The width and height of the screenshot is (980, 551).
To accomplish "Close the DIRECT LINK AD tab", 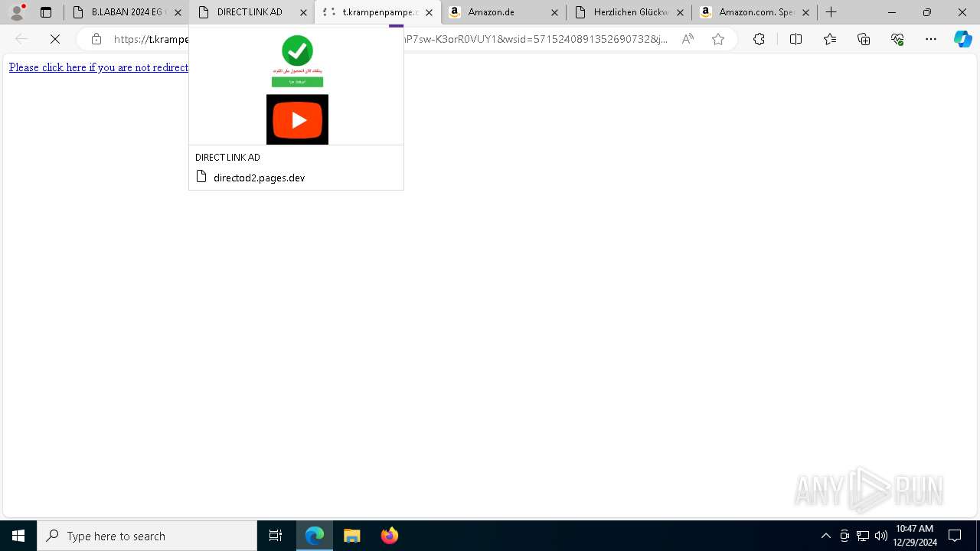I will [303, 12].
